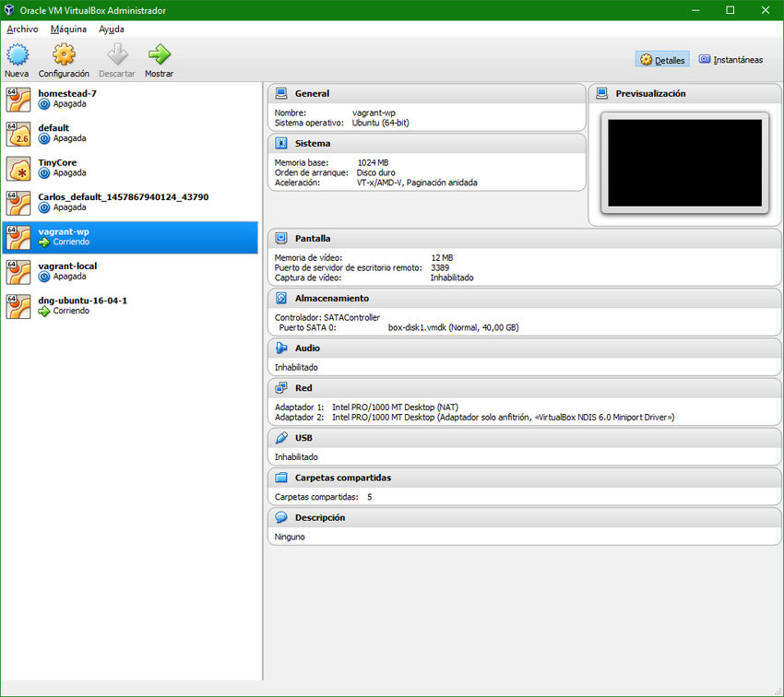
Task: Click the 12 MB video memory value
Action: pyautogui.click(x=442, y=258)
